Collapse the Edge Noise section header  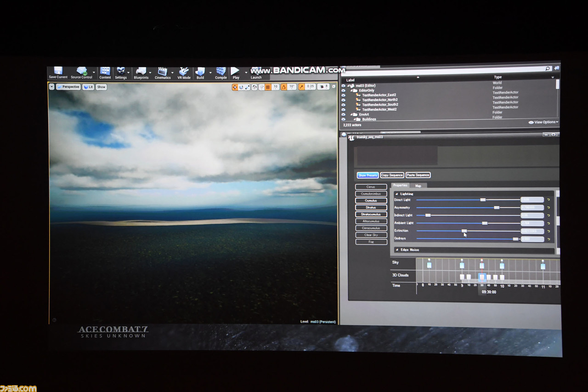point(473,250)
